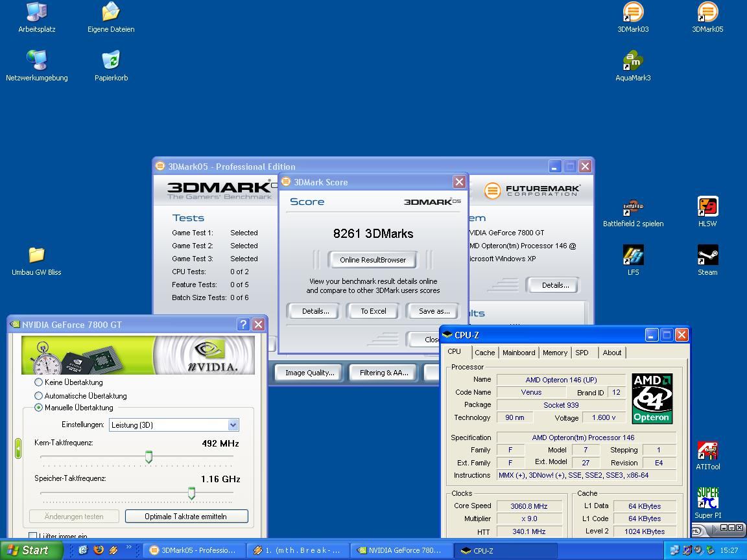Viewport: 747px width, 560px height.
Task: Click the Speicher-Taktfrequenz slider handle
Action: pos(191,493)
